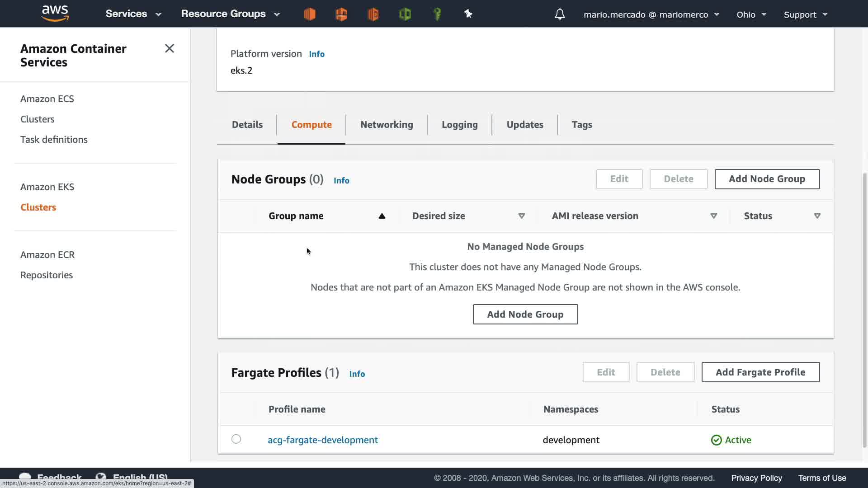This screenshot has width=868, height=488.
Task: Close the Amazon Container Services sidebar
Action: (x=170, y=48)
